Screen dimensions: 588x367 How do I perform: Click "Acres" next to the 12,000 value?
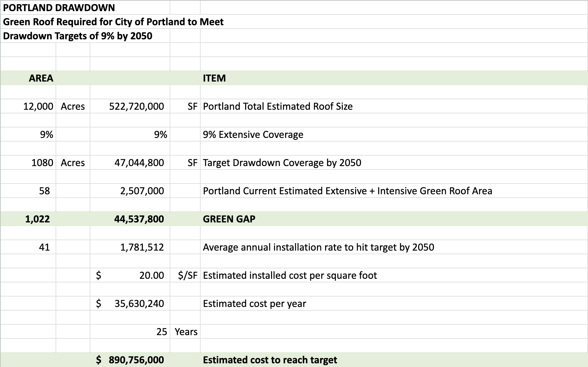pos(73,106)
